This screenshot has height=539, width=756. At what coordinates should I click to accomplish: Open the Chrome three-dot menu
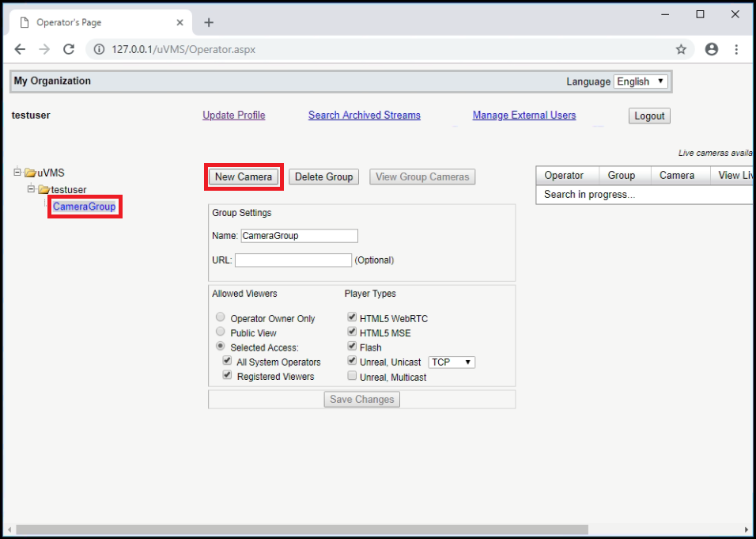[x=736, y=49]
